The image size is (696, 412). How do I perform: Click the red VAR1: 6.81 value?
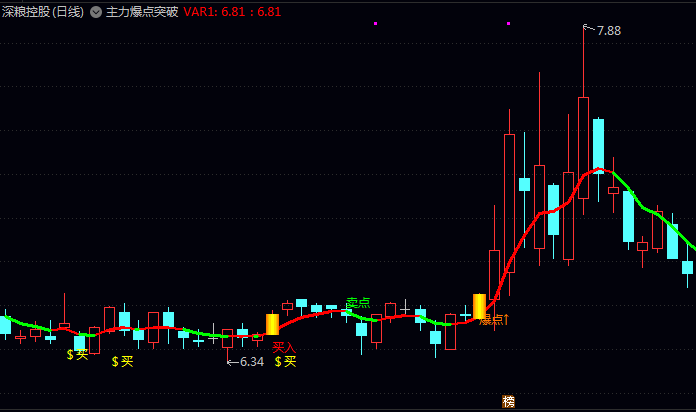pyautogui.click(x=213, y=12)
